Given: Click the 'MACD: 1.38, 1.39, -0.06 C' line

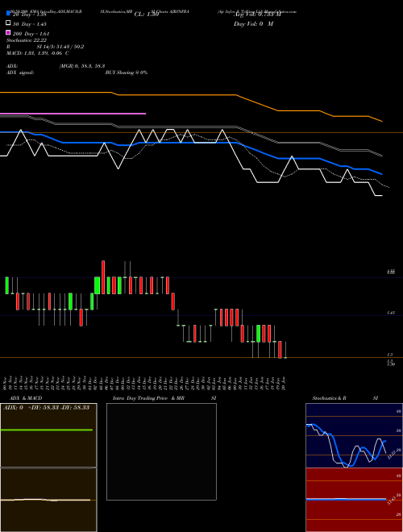Looking at the screenshot, I should coord(38,53).
